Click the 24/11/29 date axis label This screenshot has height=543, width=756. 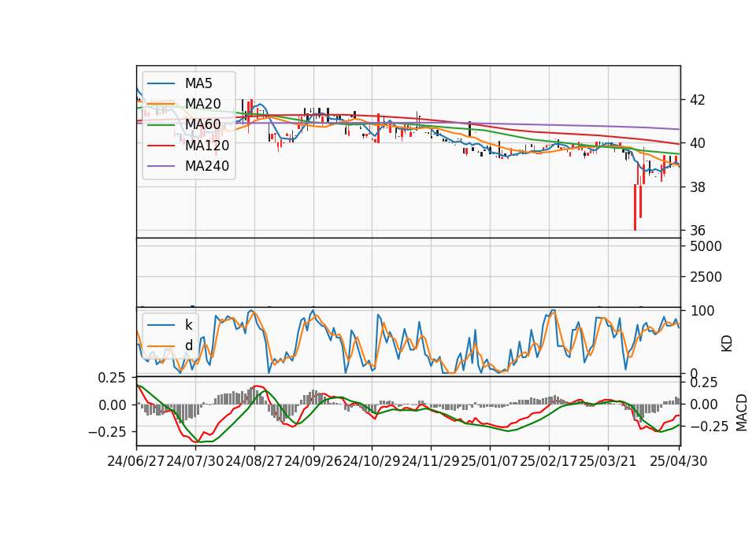coord(431,462)
